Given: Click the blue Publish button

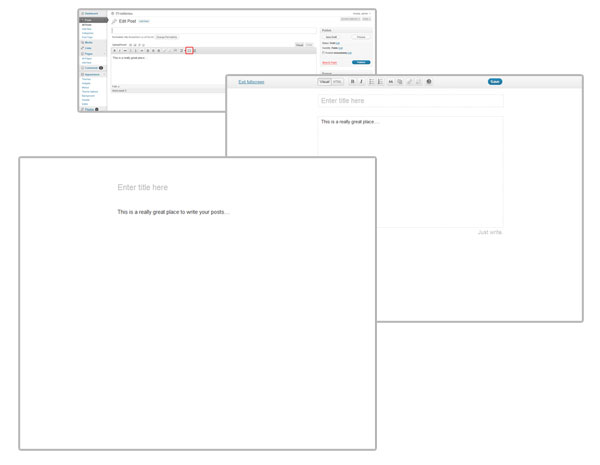Looking at the screenshot, I should coord(361,62).
